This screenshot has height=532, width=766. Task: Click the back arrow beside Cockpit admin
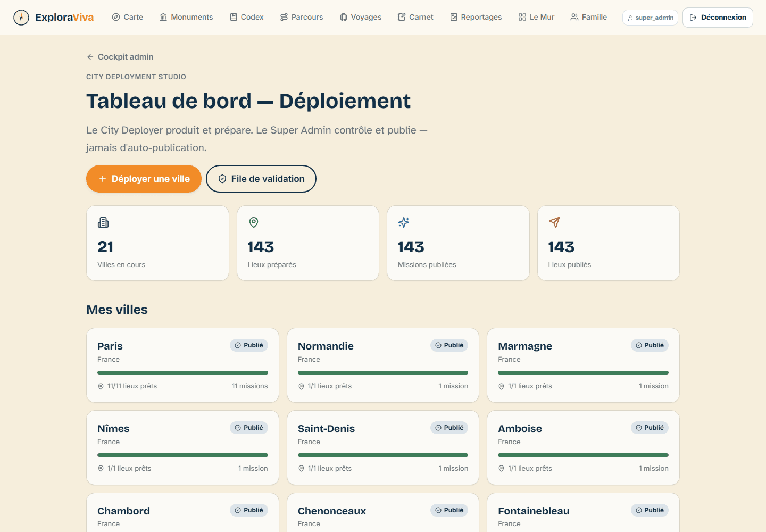point(90,57)
